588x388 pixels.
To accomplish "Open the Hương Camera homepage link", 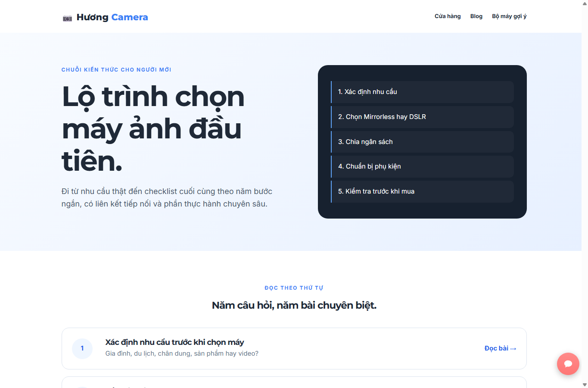I will tap(105, 17).
